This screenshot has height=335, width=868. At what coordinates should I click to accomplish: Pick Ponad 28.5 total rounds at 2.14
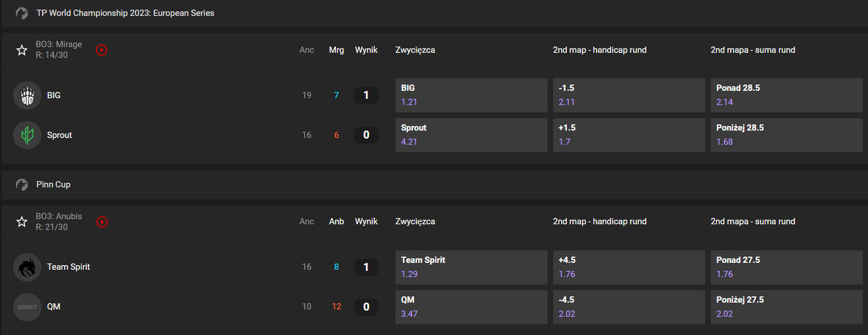[787, 95]
